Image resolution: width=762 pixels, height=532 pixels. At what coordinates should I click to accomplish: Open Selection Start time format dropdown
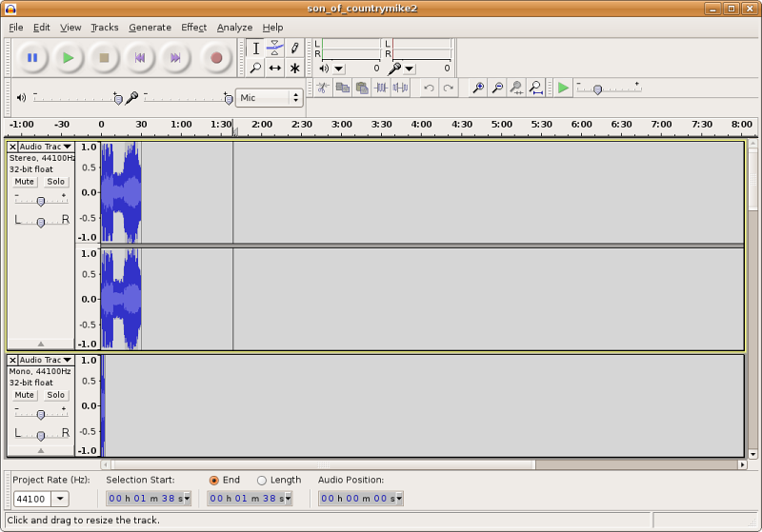coord(187,498)
